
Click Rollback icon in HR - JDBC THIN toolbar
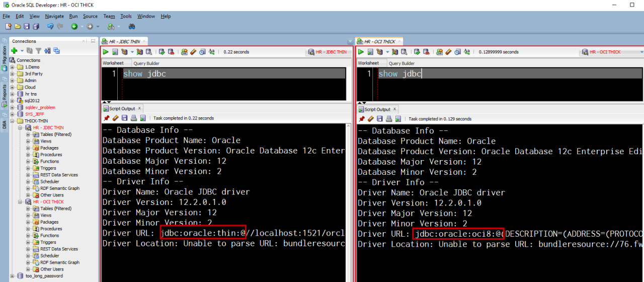point(171,52)
